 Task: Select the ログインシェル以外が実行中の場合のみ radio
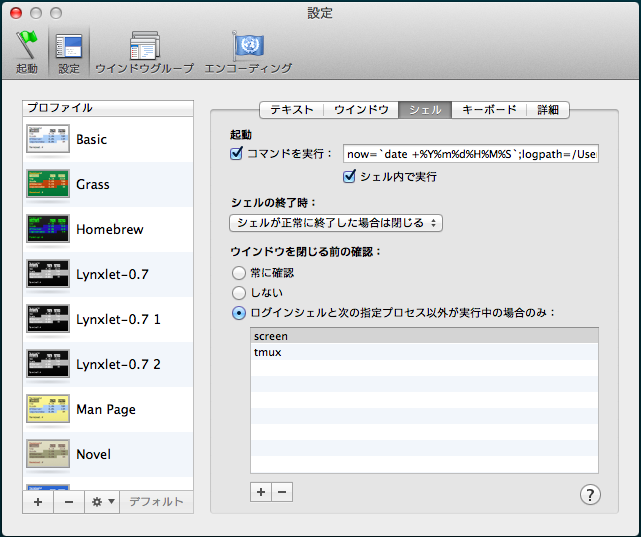pos(239,313)
